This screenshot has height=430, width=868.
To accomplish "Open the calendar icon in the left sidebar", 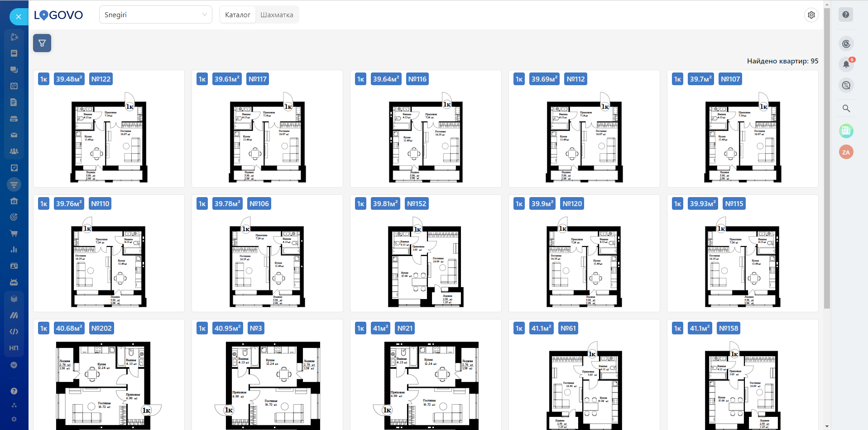I will point(14,86).
